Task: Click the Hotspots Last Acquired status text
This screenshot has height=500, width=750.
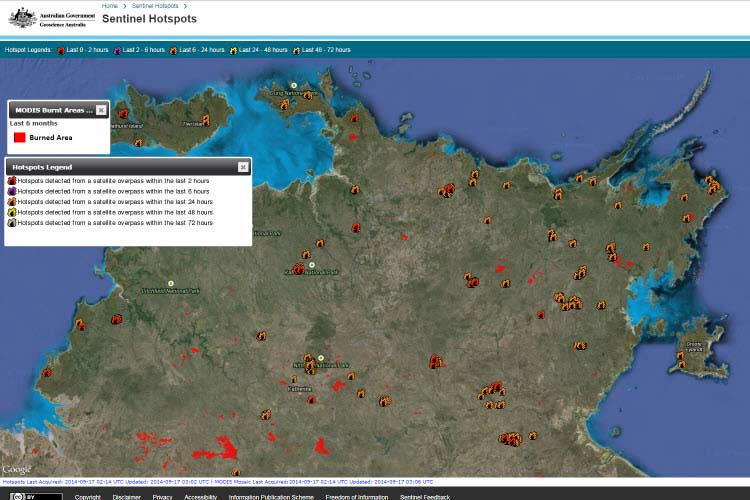Action: tap(106, 482)
